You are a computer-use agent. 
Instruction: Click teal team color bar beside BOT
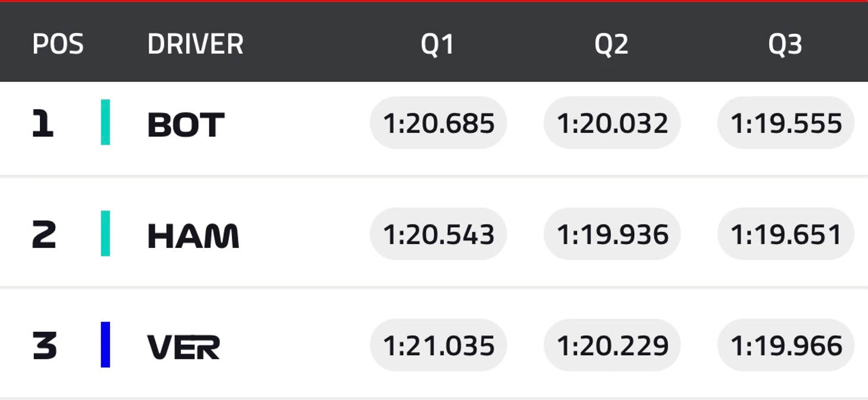[105, 122]
